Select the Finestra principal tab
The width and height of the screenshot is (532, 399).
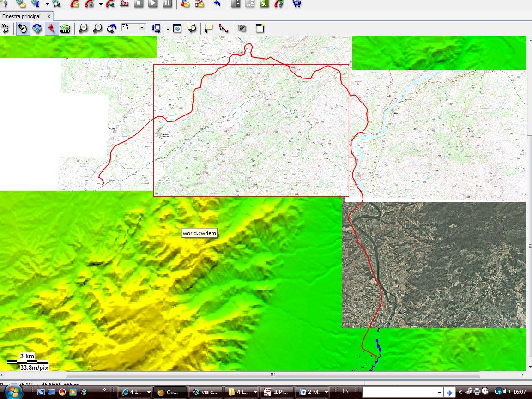coord(21,16)
